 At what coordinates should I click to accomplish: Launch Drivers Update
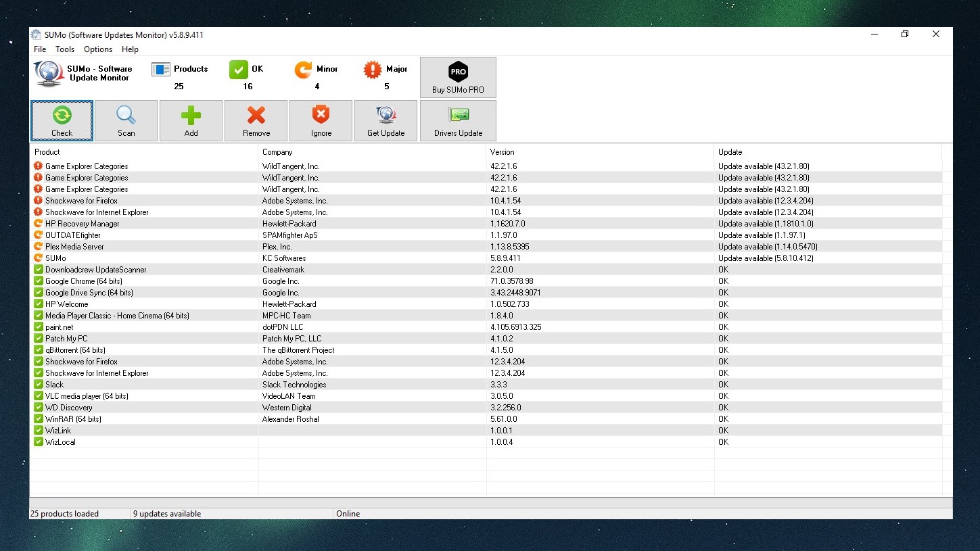459,120
